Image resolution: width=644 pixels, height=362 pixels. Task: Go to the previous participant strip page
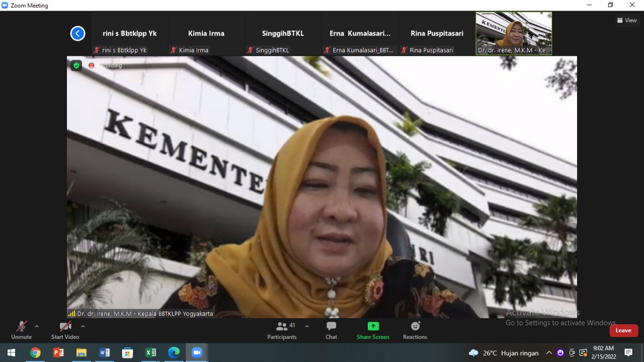77,34
